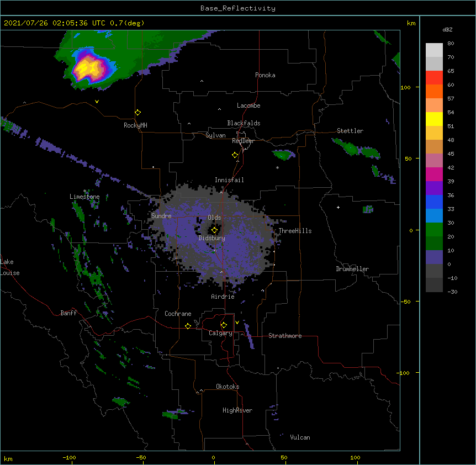Screen dimensions: 476x465
Task: Click the Sundre town label
Action: pos(161,216)
